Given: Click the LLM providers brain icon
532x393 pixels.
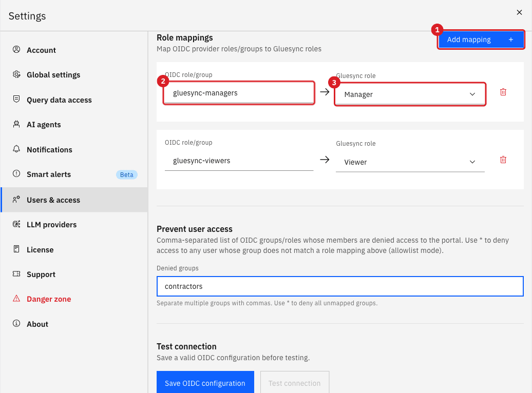Looking at the screenshot, I should tap(16, 224).
